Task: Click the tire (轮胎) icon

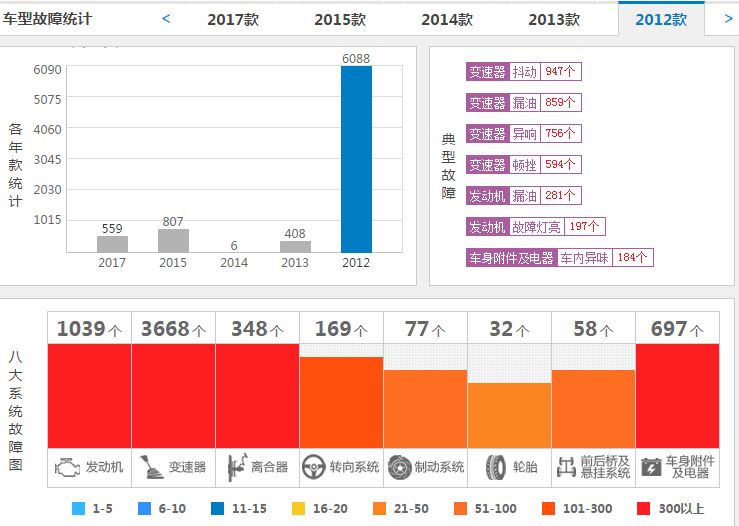Action: tap(495, 467)
